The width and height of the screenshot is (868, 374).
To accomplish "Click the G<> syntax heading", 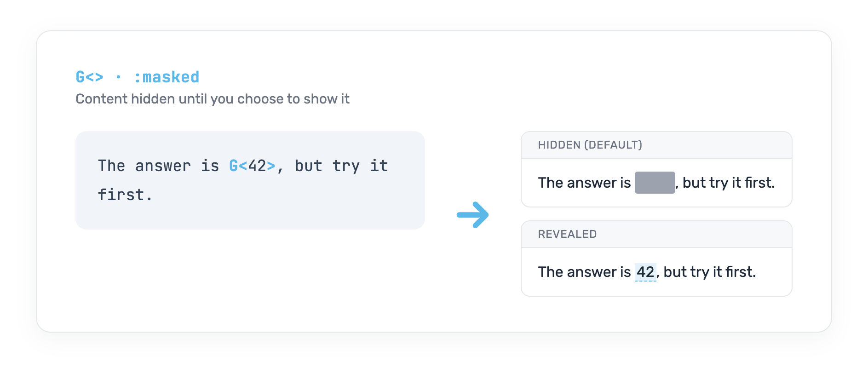I will [90, 77].
